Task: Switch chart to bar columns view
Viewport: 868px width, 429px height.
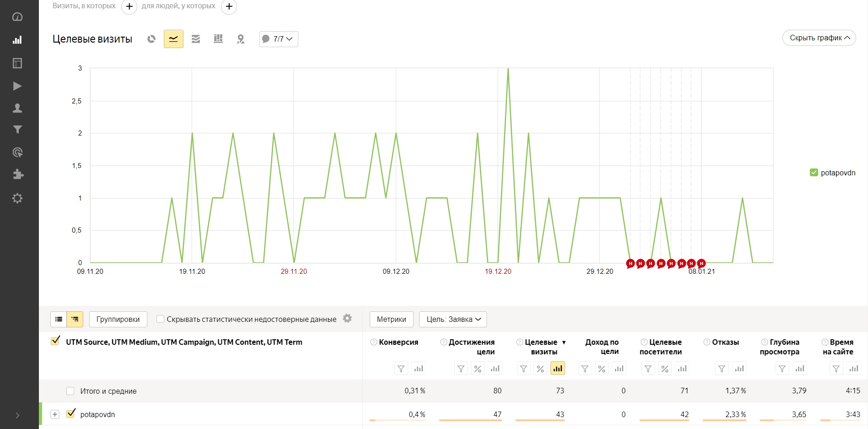Action: 218,39
